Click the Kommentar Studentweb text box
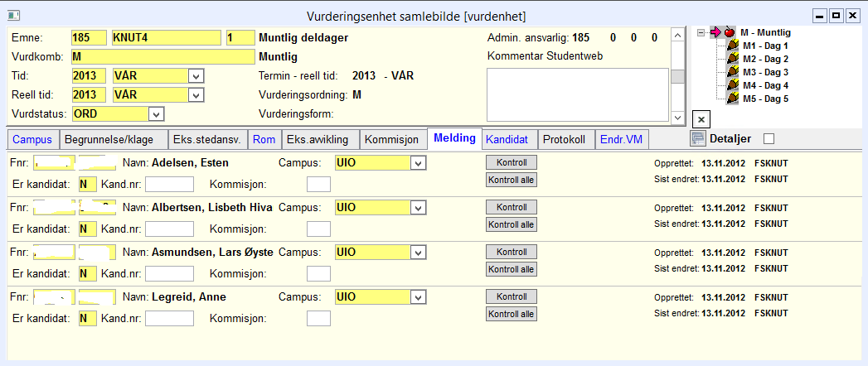The image size is (868, 366). 577,94
